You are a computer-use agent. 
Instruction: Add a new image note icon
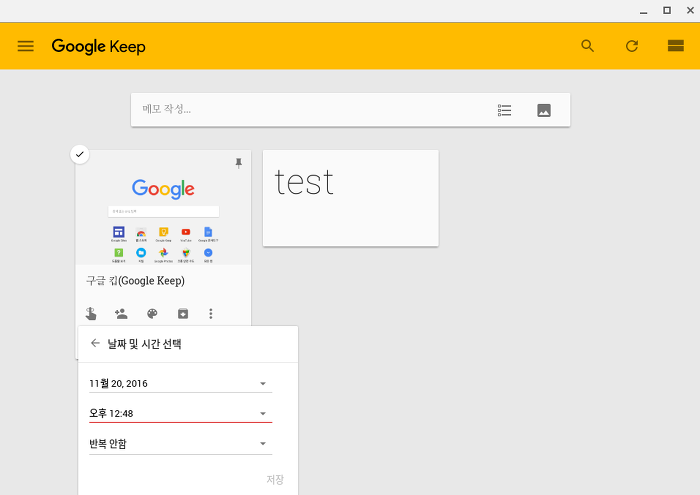(x=543, y=110)
